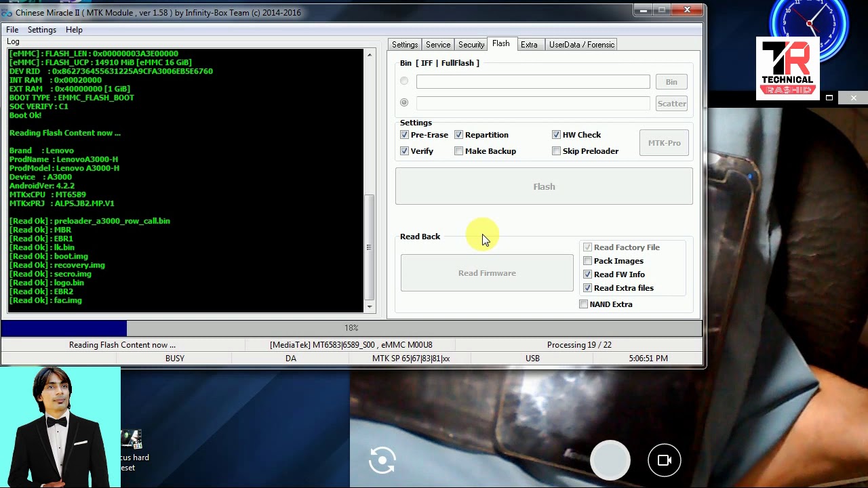This screenshot has width=868, height=488.
Task: Click the log scrollbar up arrow
Action: click(370, 54)
